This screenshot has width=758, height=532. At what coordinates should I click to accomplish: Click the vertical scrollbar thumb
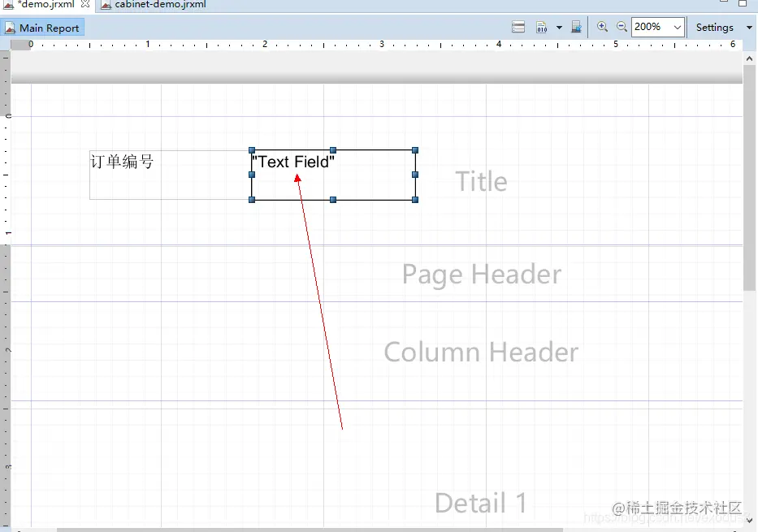749,178
